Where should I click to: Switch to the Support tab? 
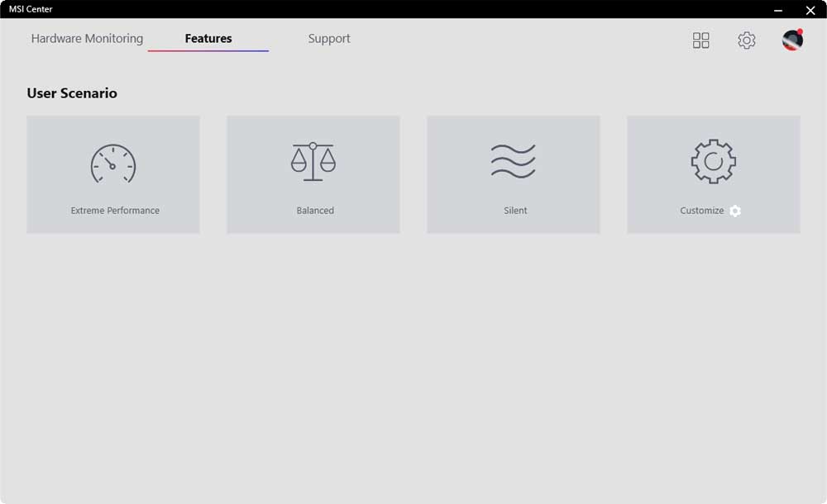(x=329, y=39)
